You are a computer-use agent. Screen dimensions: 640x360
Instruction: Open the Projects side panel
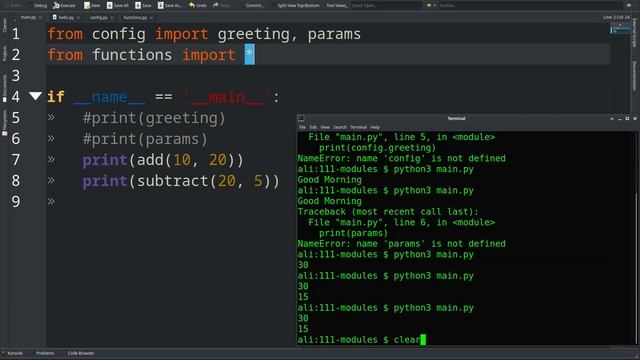[x=4, y=53]
